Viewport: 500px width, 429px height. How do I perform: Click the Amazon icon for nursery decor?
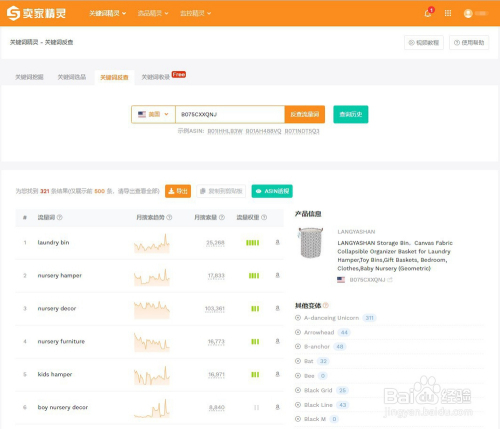tap(277, 308)
